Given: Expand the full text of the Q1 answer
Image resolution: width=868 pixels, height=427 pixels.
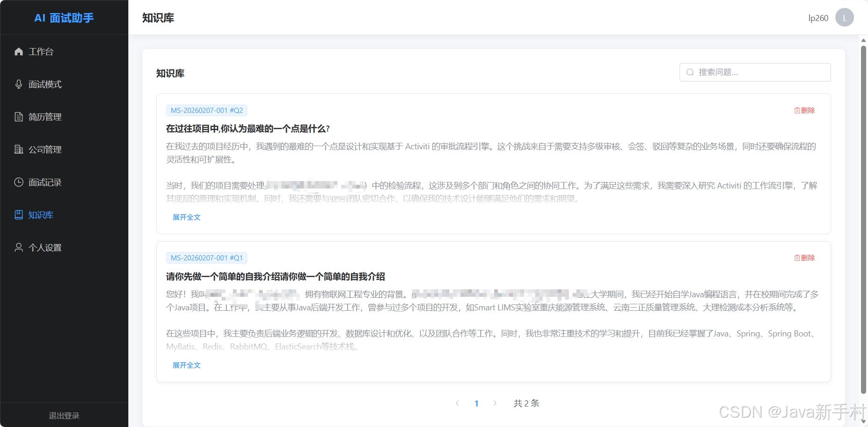Looking at the screenshot, I should [186, 365].
